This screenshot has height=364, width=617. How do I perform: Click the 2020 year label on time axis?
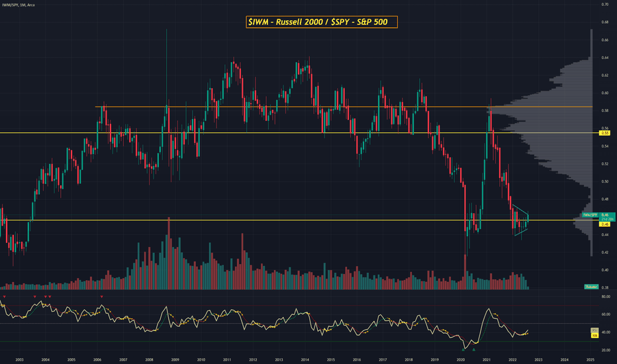[x=461, y=359]
